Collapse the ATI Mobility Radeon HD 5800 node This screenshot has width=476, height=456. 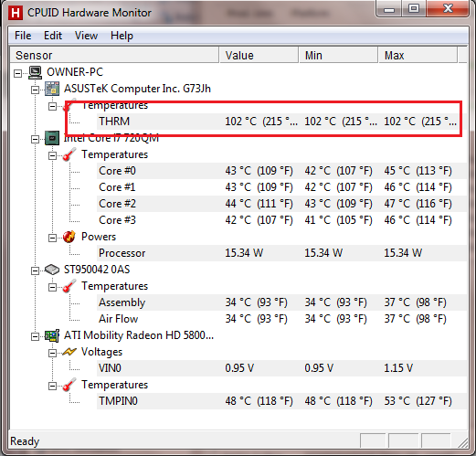click(35, 336)
